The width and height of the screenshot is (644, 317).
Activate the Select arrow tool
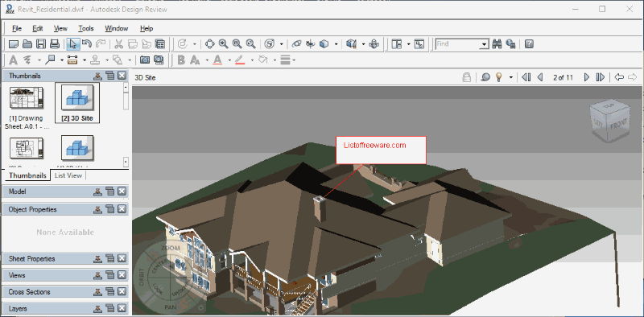pos(72,44)
